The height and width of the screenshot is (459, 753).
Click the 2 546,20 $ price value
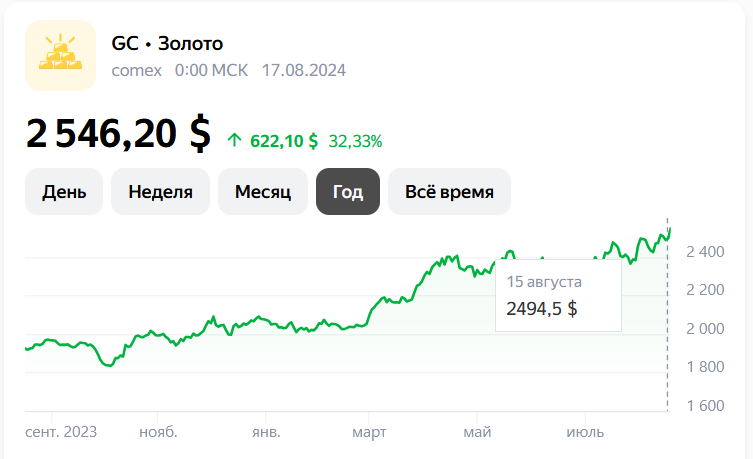(x=118, y=133)
